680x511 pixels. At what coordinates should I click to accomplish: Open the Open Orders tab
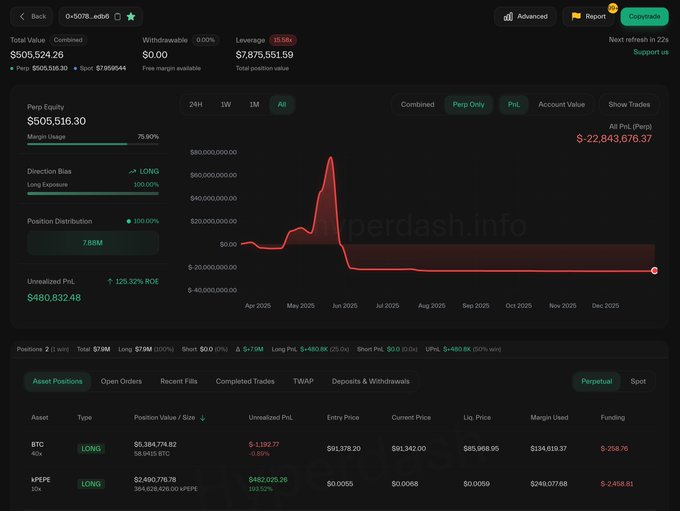[x=121, y=381]
